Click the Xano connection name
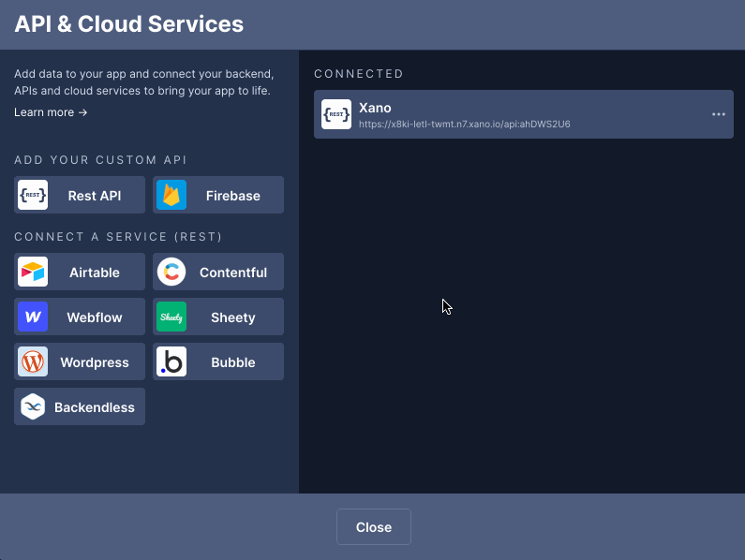 coord(375,108)
